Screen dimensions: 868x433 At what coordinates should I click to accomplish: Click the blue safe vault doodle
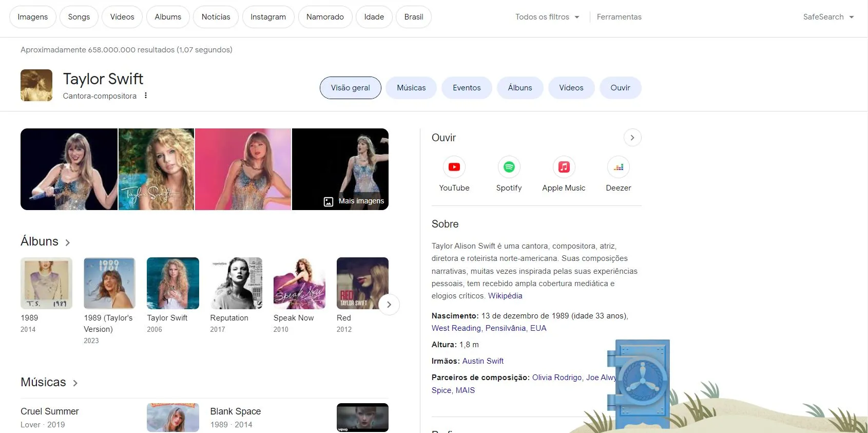coord(639,384)
